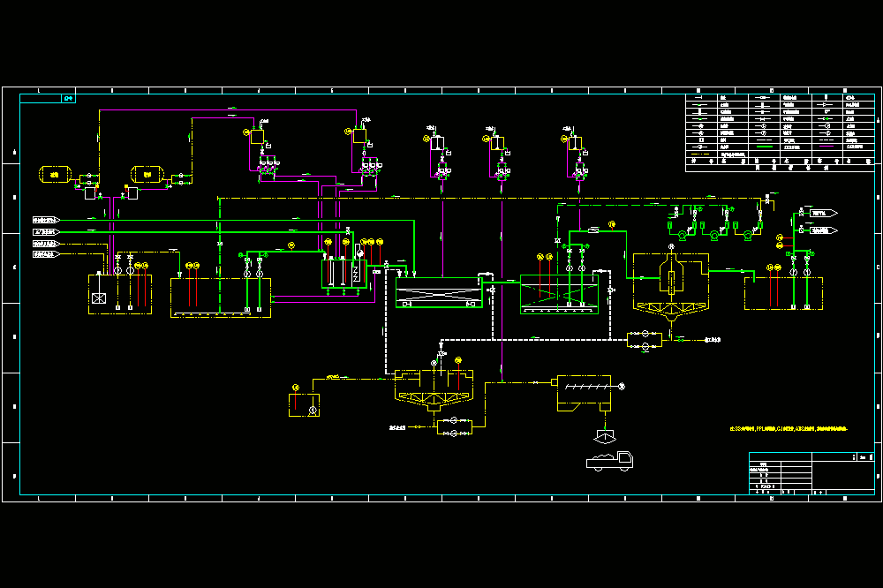Viewport: 883px width, 588px height.
Task: Click the white square beside the second vessel
Action: pyautogui.click(x=133, y=193)
